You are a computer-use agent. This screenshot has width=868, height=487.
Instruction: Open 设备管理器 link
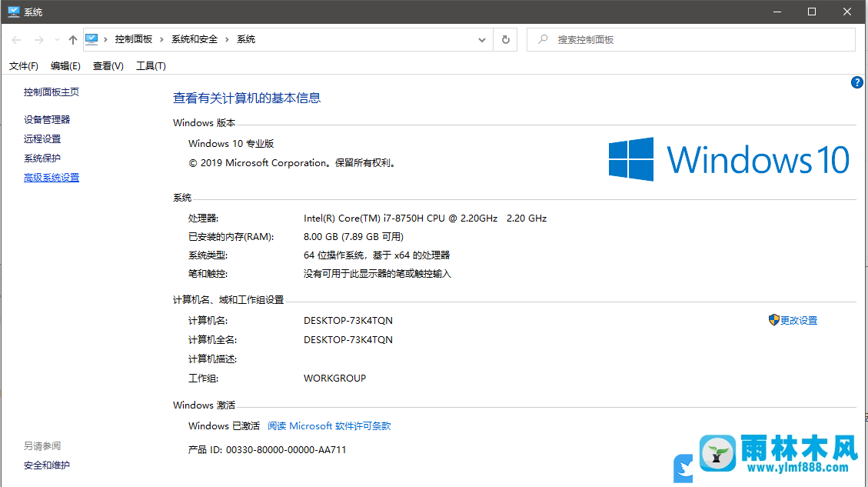[47, 120]
